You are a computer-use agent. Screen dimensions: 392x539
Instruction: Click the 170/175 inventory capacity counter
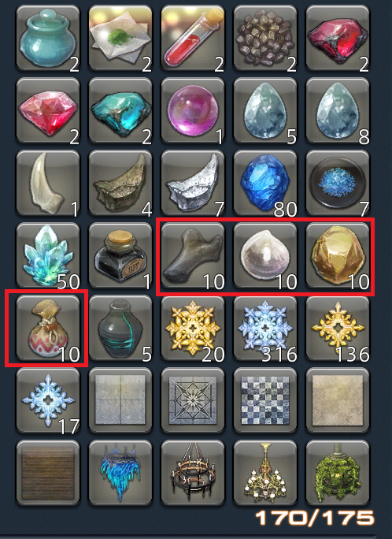click(x=315, y=518)
